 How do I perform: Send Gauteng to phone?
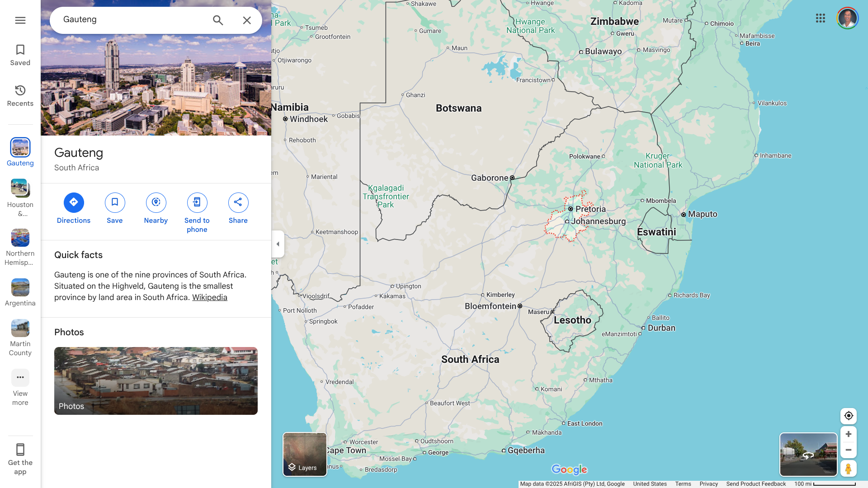[197, 203]
